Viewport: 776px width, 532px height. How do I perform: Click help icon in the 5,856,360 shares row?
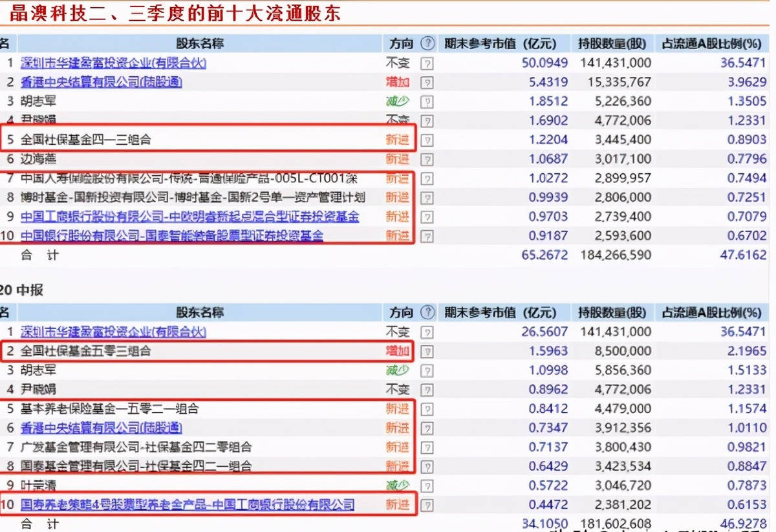pyautogui.click(x=427, y=370)
